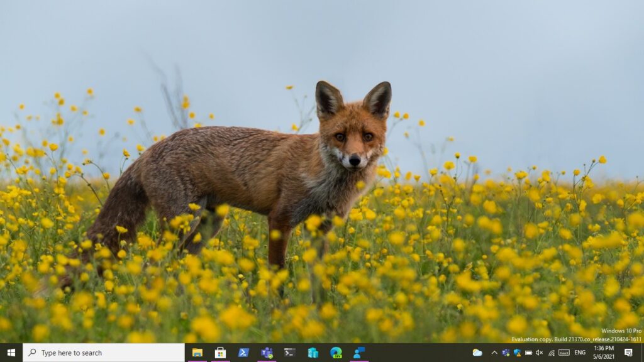This screenshot has width=644, height=362.
Task: Click the 'Type here to search' box
Action: pos(104,353)
